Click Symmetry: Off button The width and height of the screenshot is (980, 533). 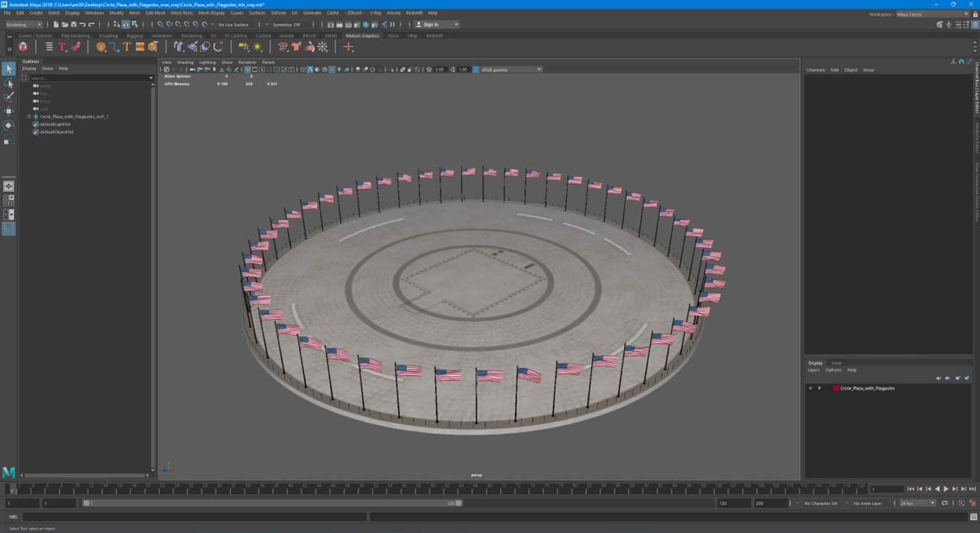286,25
